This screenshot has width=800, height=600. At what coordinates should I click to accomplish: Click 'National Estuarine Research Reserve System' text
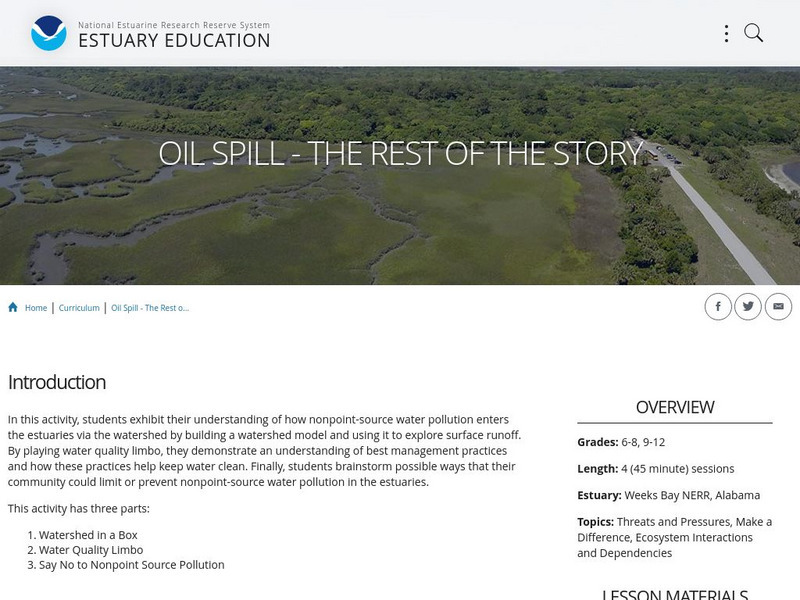click(x=174, y=25)
